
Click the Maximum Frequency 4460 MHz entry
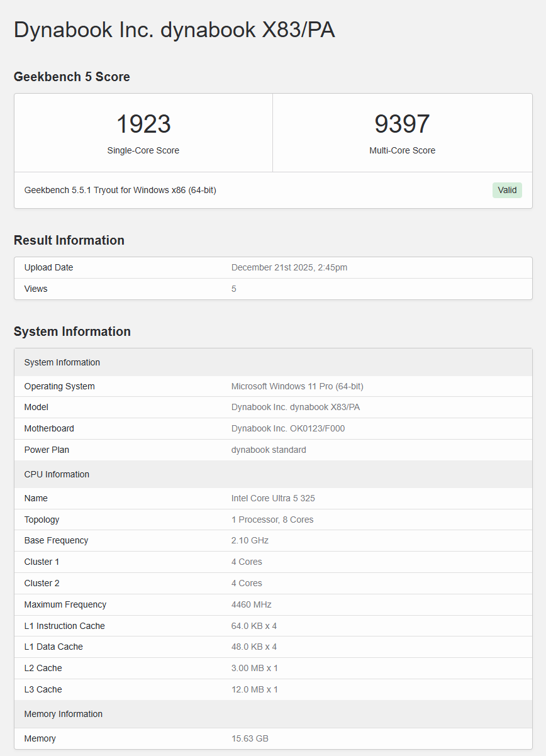(x=250, y=604)
